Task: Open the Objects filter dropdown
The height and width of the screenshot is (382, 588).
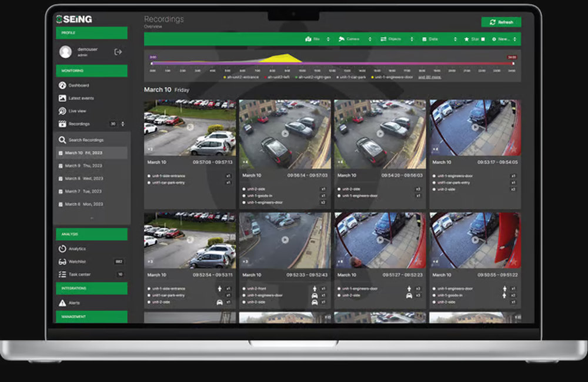Action: tap(397, 39)
